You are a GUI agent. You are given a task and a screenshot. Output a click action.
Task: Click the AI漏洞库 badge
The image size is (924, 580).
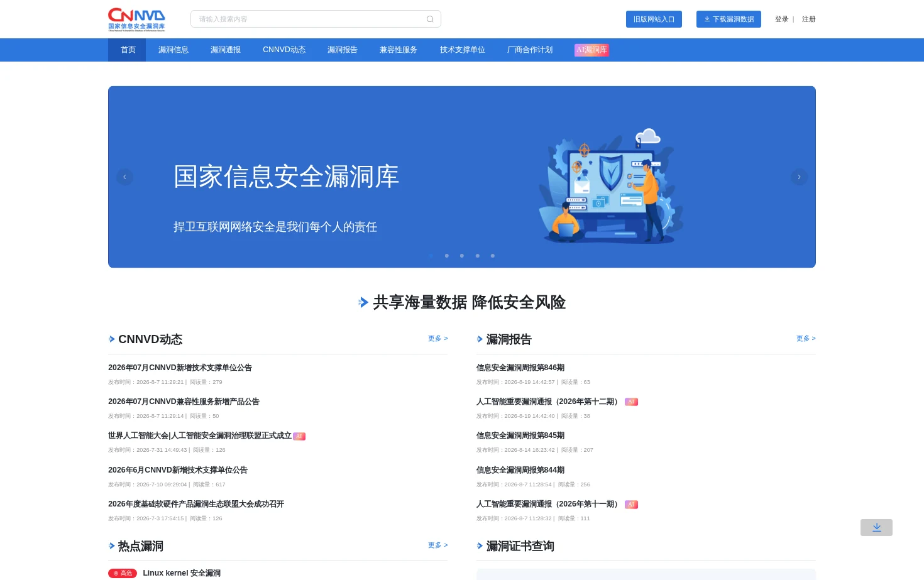[591, 50]
